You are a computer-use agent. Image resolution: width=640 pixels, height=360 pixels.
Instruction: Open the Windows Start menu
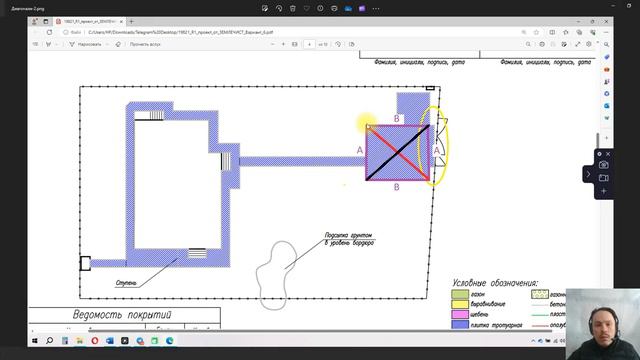tap(35, 340)
